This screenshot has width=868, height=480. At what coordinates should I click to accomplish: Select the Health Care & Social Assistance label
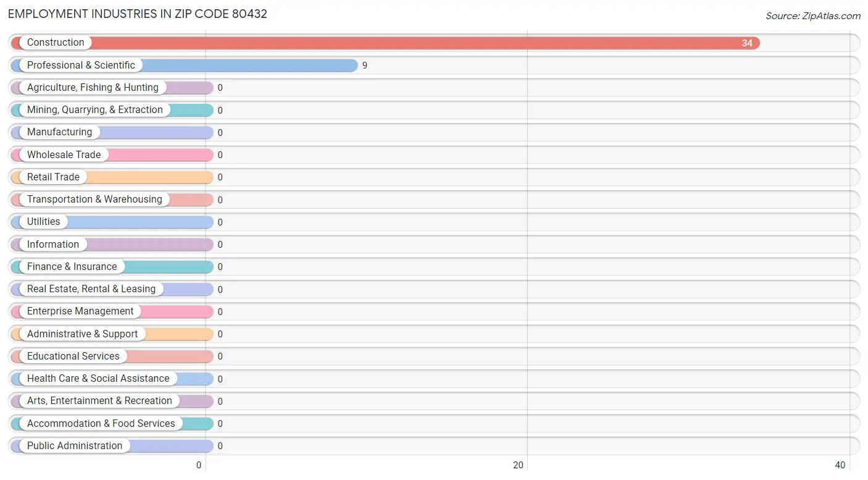pyautogui.click(x=98, y=379)
